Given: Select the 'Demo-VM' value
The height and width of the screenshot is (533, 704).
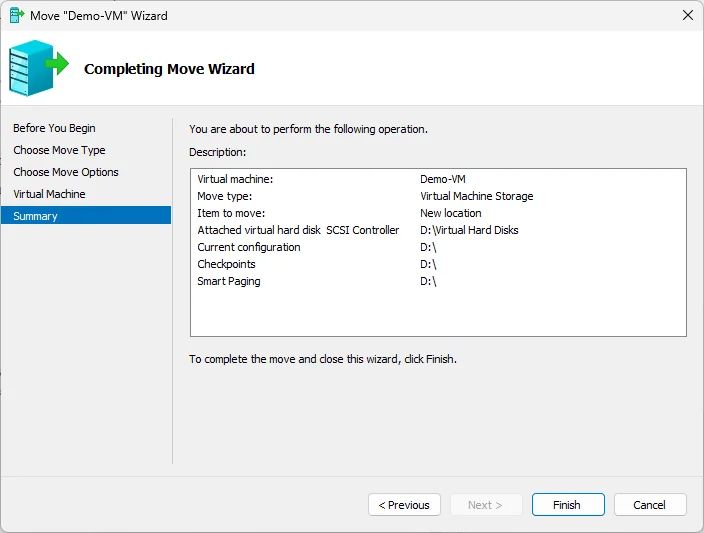Looking at the screenshot, I should click(x=443, y=179).
